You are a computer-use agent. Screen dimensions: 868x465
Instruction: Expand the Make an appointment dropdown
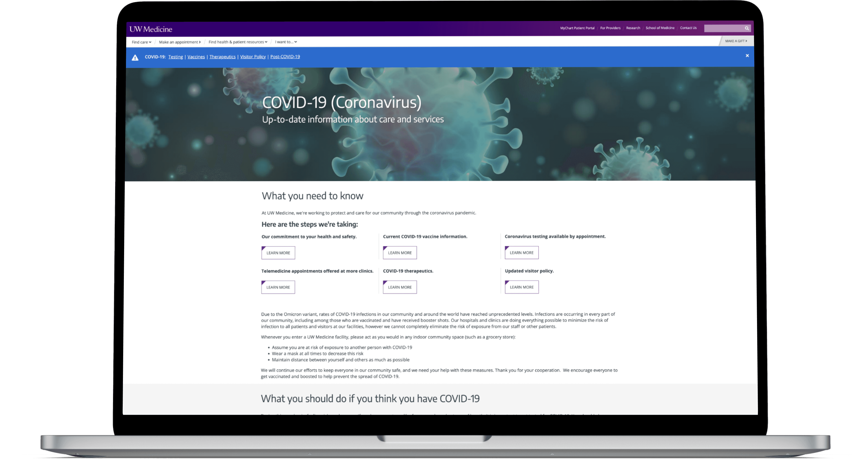[179, 41]
